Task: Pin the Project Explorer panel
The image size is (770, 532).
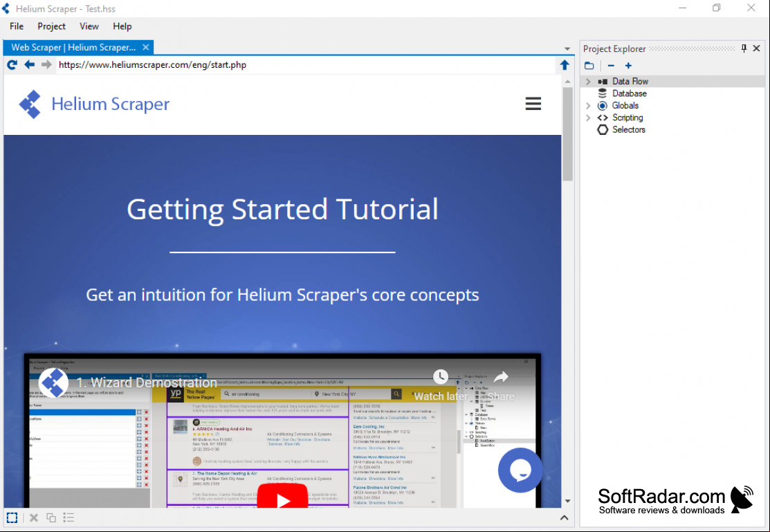Action: click(x=744, y=48)
